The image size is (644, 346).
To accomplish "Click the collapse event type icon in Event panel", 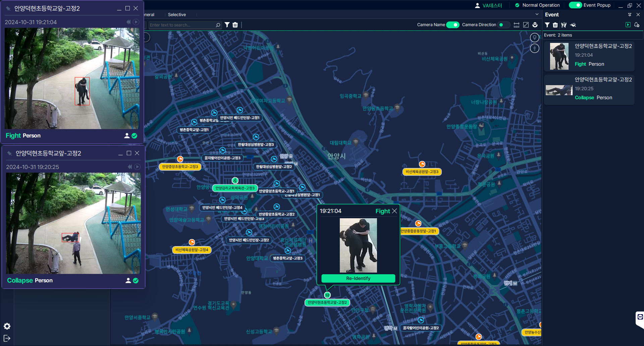I will 573,25.
